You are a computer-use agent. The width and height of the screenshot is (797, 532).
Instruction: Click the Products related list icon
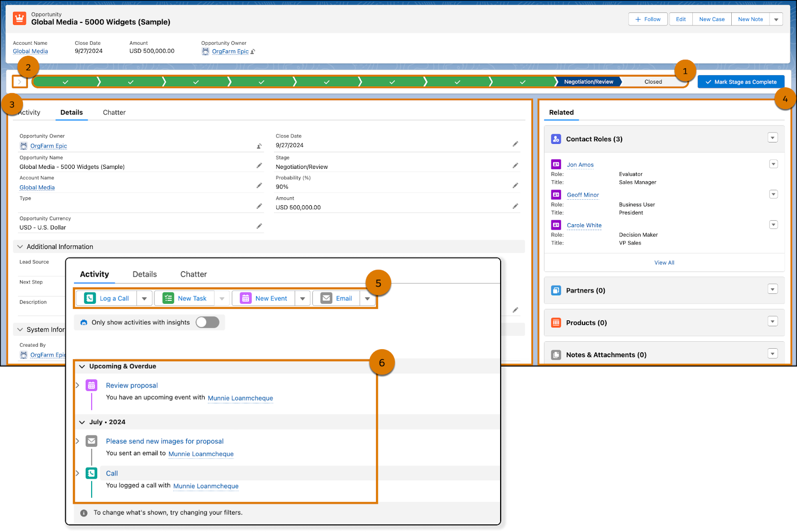pos(556,323)
